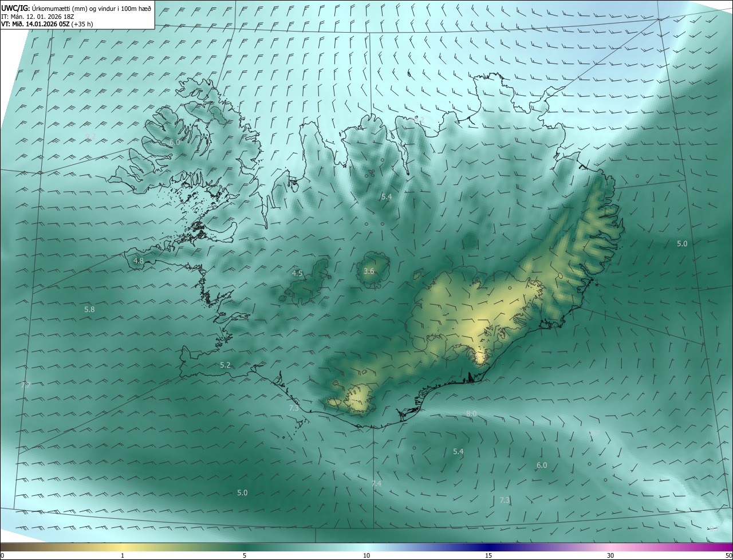Click the 5.4 value in the ocean south of Iceland
Viewport: 733px width, 560px height.
[x=458, y=452]
